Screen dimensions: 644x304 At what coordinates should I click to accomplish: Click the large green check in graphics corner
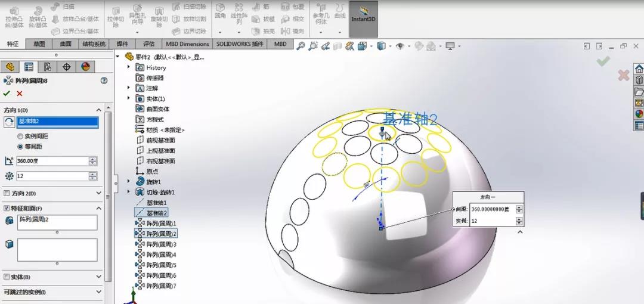coord(603,61)
